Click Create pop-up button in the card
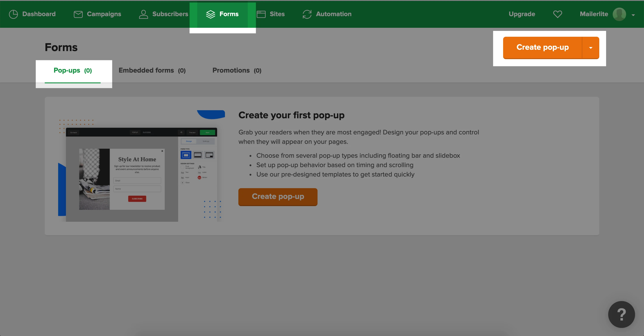Image resolution: width=644 pixels, height=336 pixels. pos(278,196)
